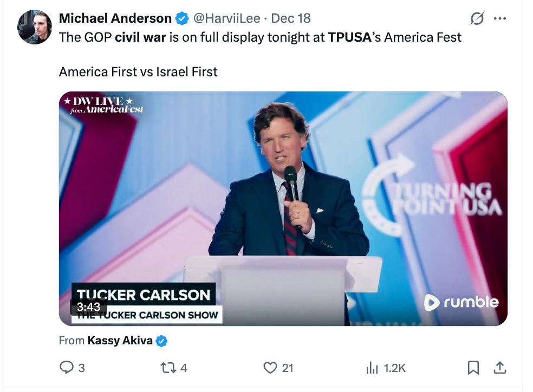Click the 3:43 video duration badge

pos(88,306)
